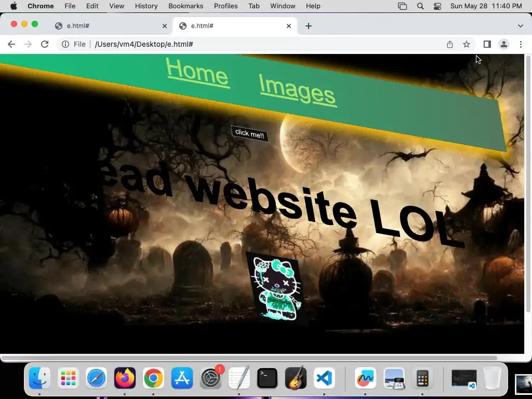The height and width of the screenshot is (399, 532).
Task: Click the 'click me!!' button
Action: pyautogui.click(x=250, y=134)
